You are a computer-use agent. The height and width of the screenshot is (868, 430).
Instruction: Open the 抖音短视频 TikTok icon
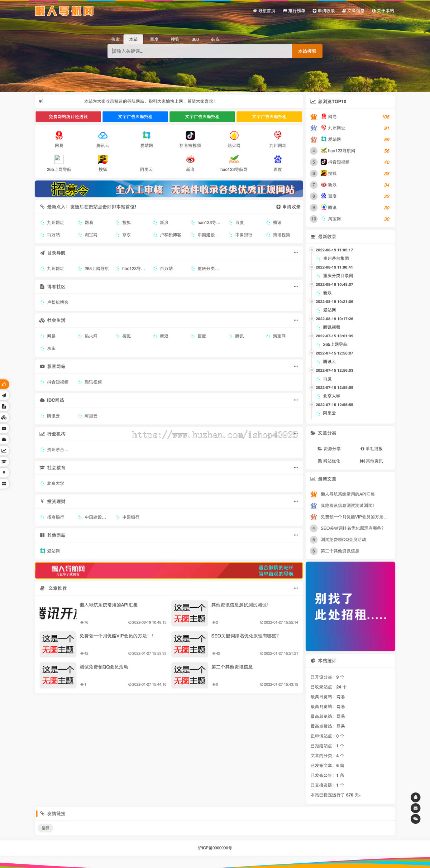click(x=190, y=135)
